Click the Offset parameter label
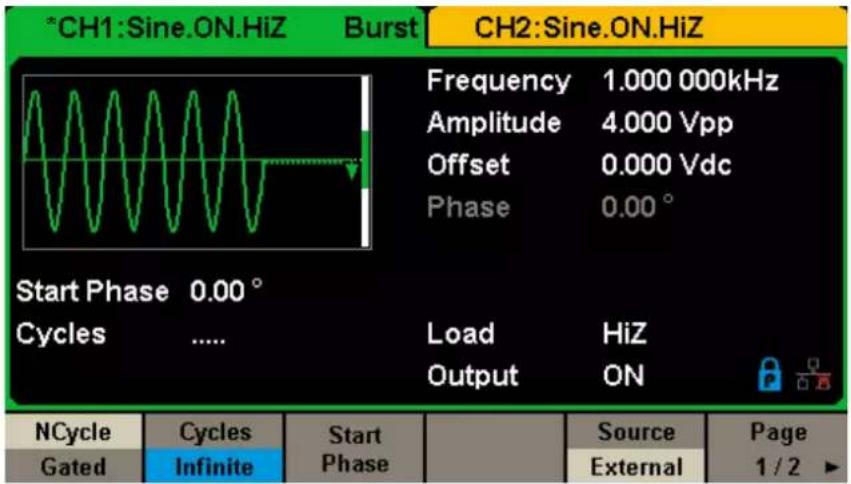Viewport: 851px width, 484px height. coord(468,165)
